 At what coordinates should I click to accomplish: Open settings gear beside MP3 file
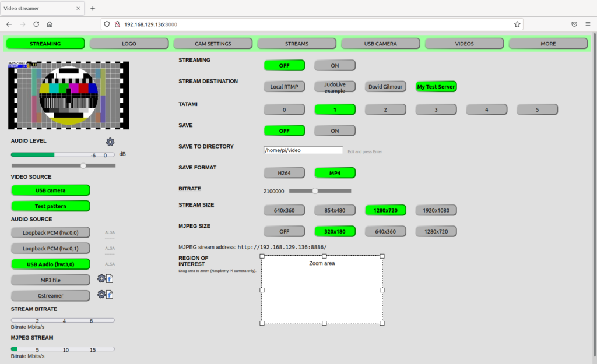(x=101, y=279)
